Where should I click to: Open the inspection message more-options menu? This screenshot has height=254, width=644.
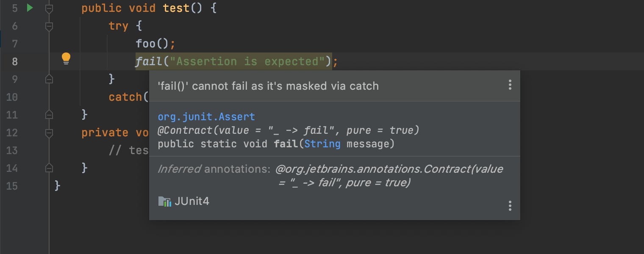510,85
